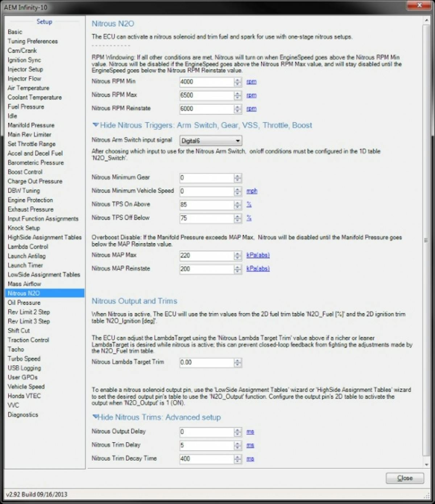
Task: Click the ms link beside Nitrous Trim Delay
Action: (250, 445)
